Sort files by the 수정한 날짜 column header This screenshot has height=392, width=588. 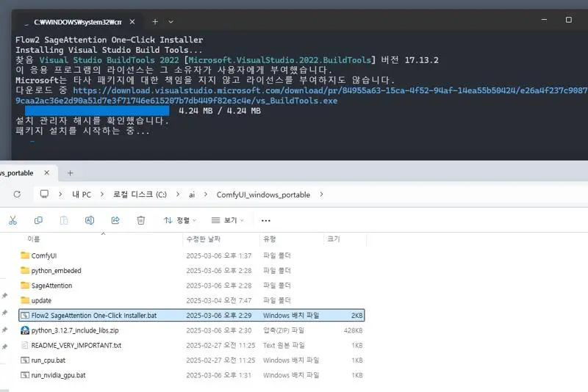coord(204,239)
